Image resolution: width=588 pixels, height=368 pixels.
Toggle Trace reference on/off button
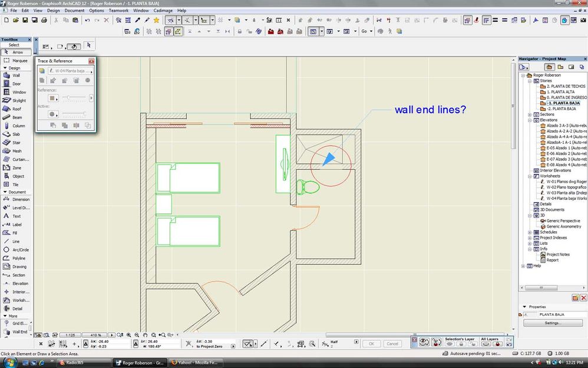pos(42,71)
